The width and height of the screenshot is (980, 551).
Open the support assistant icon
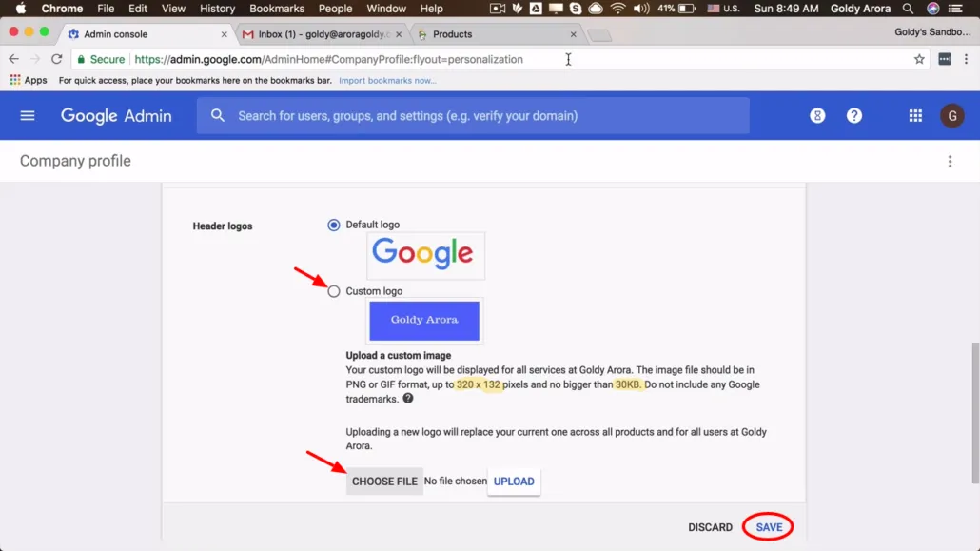pyautogui.click(x=817, y=116)
